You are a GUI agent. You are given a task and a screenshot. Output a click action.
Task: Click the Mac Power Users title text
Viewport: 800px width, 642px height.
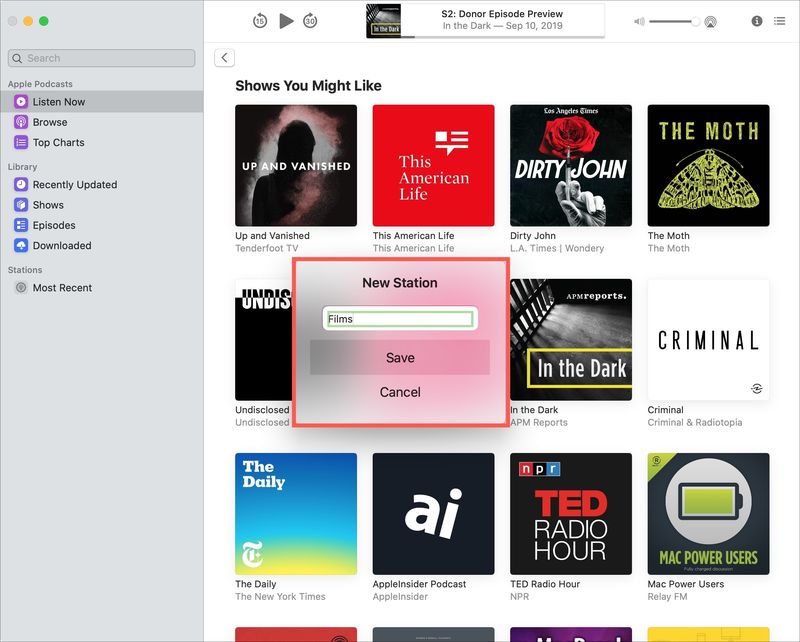(x=686, y=584)
